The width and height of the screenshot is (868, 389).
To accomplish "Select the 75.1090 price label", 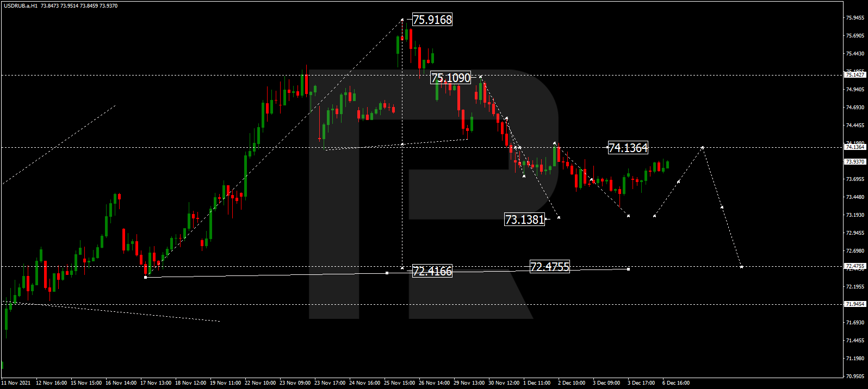I will point(450,78).
